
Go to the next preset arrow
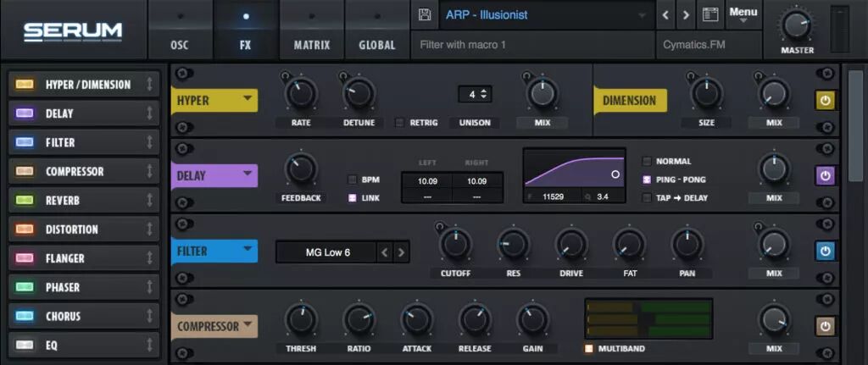point(686,15)
